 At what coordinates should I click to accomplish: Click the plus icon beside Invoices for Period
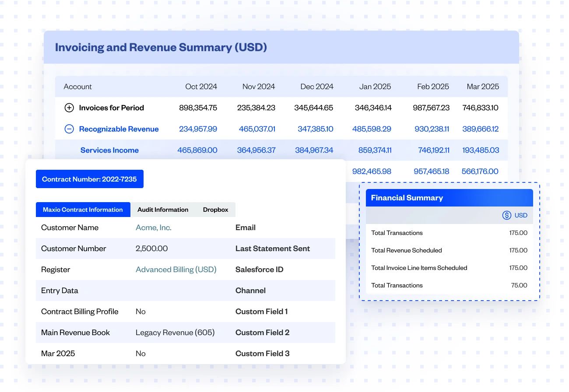coord(69,108)
